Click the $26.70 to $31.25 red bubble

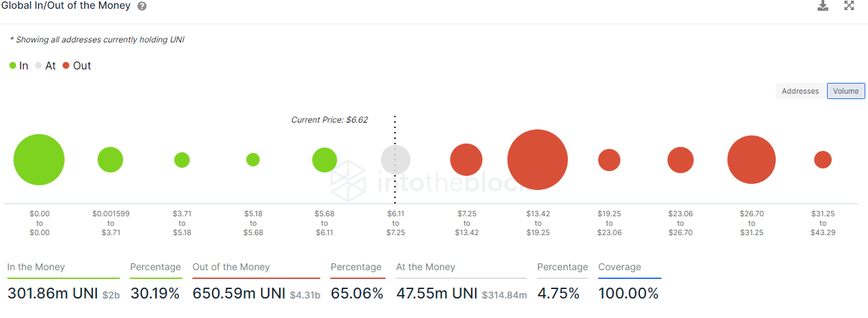(751, 160)
